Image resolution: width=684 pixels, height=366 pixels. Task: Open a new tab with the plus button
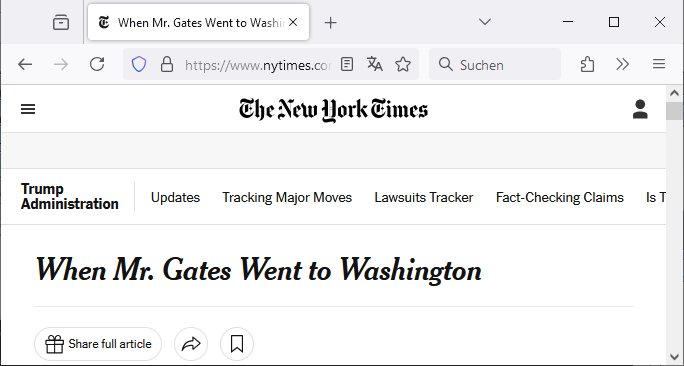click(331, 23)
